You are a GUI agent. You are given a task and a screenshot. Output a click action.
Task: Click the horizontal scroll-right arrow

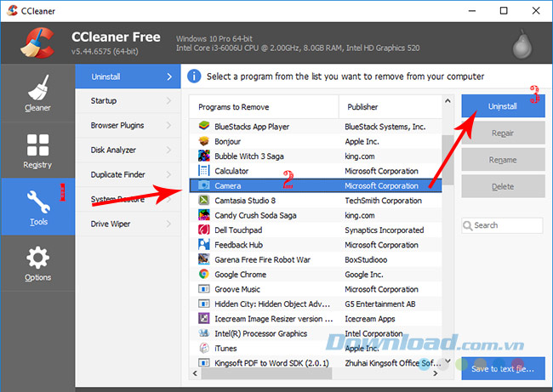point(436,373)
